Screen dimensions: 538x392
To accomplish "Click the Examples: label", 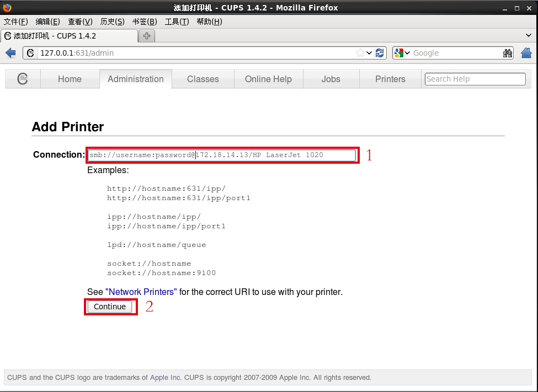I will [108, 170].
